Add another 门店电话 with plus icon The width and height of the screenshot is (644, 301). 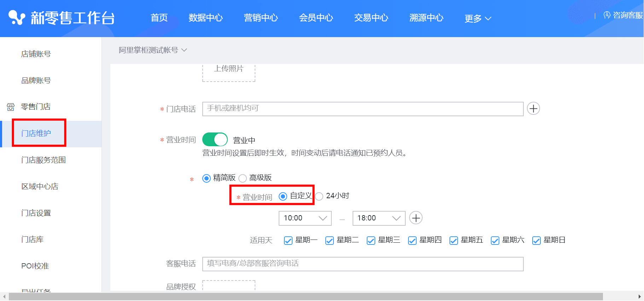click(533, 108)
